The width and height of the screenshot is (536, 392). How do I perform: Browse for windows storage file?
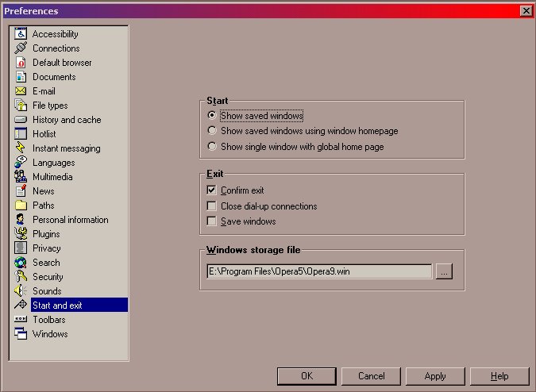444,271
